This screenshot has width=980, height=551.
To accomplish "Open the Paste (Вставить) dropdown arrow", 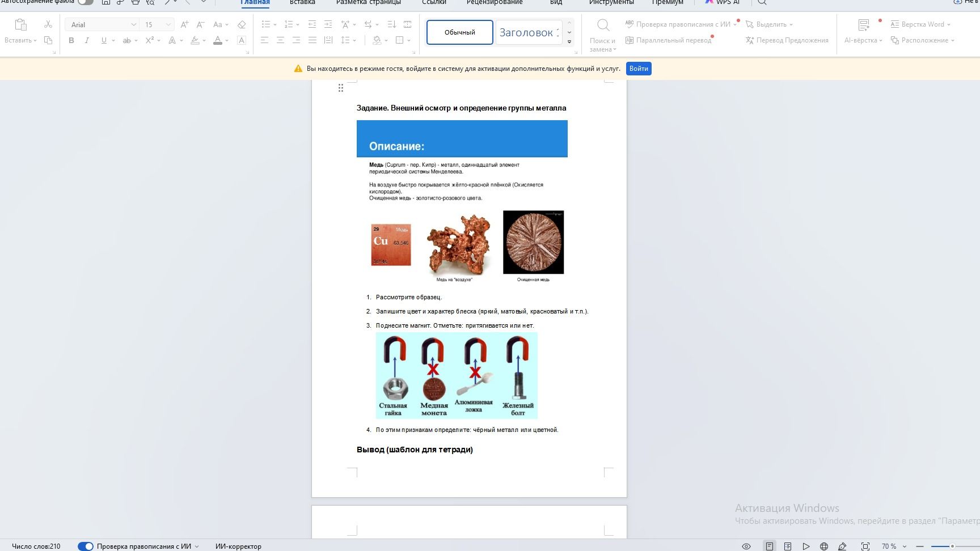I will pyautogui.click(x=35, y=40).
